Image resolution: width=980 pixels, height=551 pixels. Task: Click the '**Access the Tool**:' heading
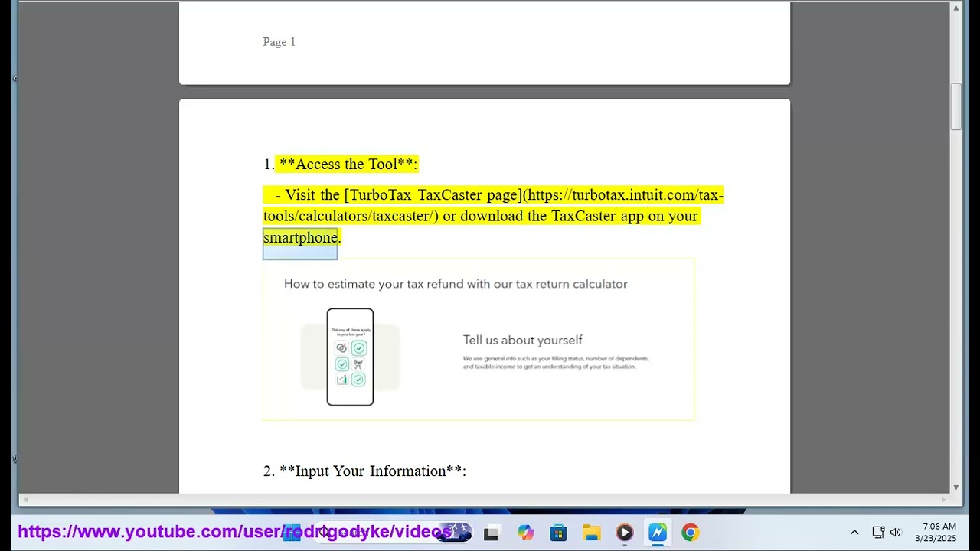(348, 164)
